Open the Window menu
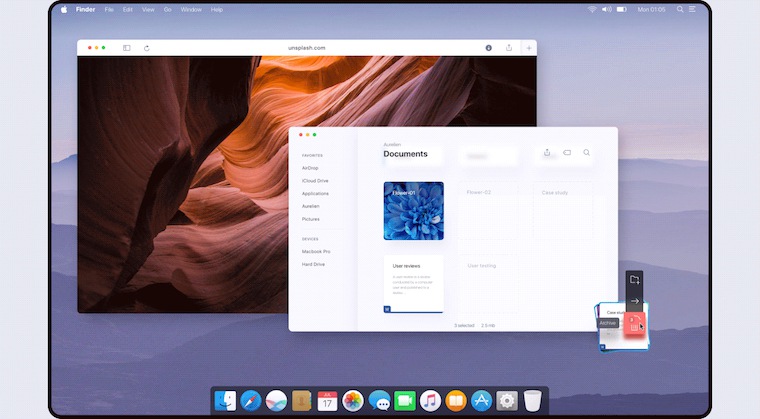 191,9
